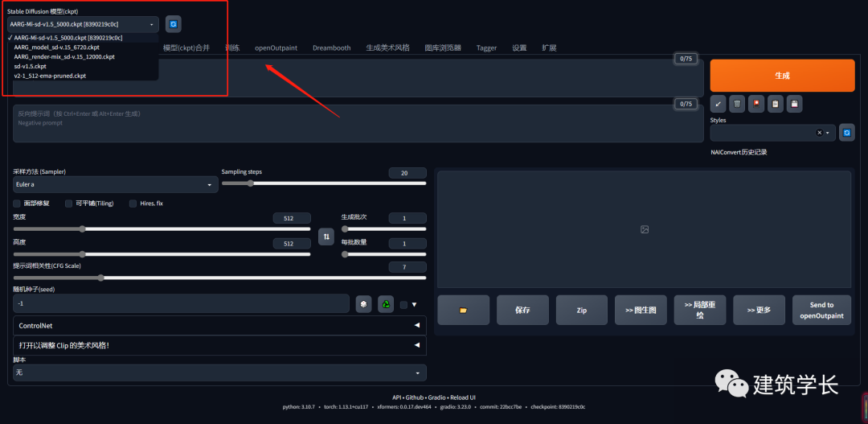Image resolution: width=868 pixels, height=424 pixels.
Task: Expand the Clip art style section
Action: click(219, 345)
